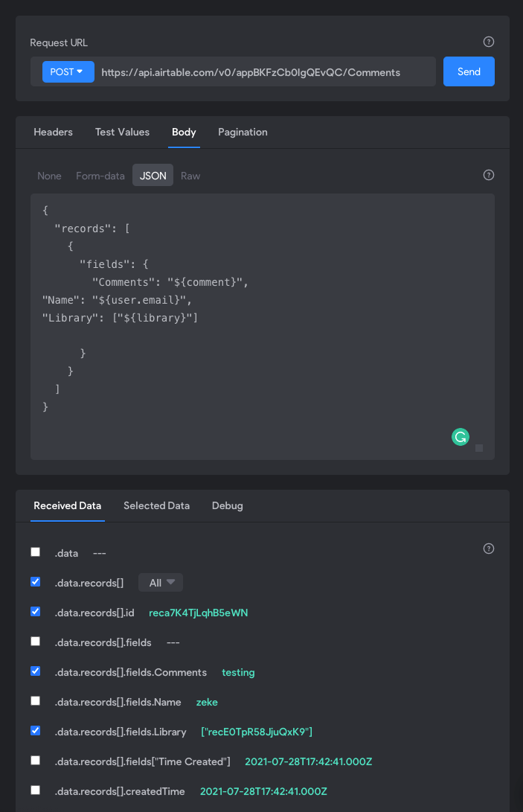Screen dimensions: 523x812
Task: Click the Comments value 'testing'
Action: tap(238, 672)
